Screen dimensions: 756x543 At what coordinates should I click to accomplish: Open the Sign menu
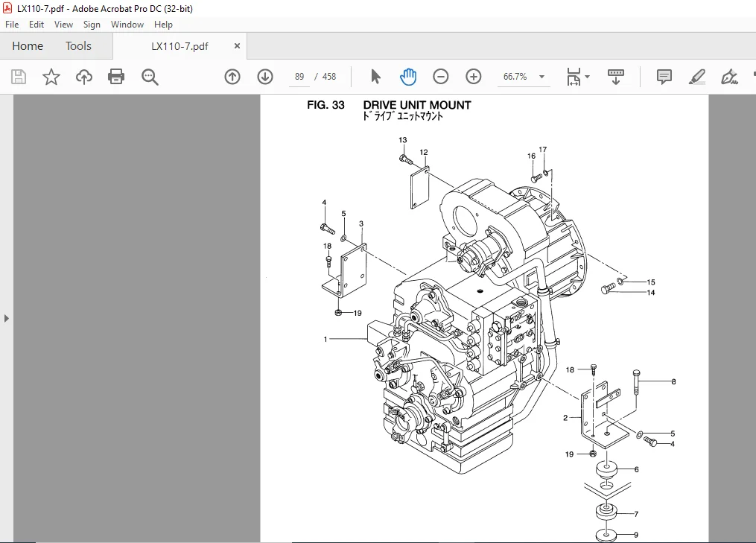pyautogui.click(x=92, y=25)
